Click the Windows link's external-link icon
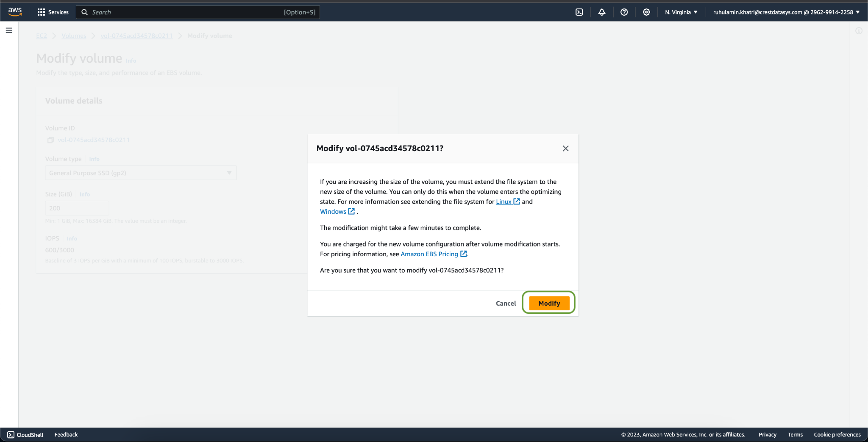The height and width of the screenshot is (442, 868). [351, 212]
